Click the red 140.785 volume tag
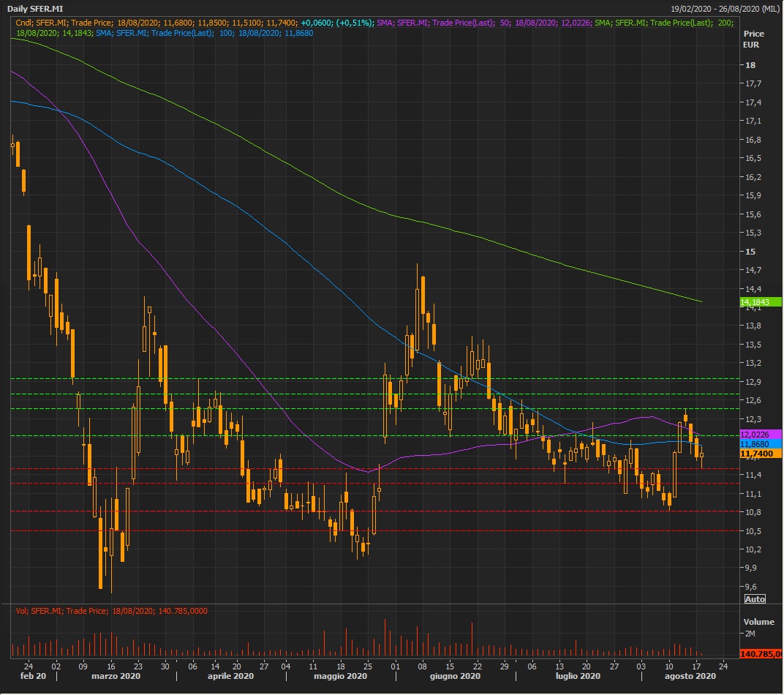Screen dimensions: 784x695 click(x=761, y=654)
